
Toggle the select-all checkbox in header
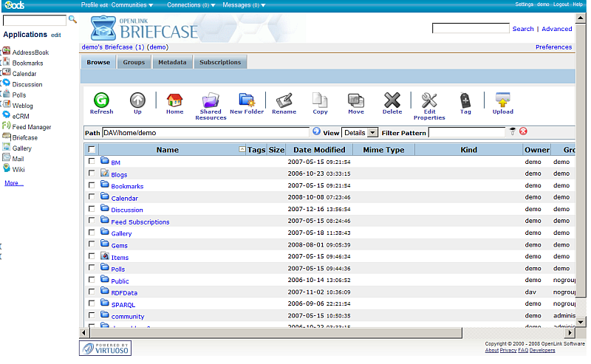pyautogui.click(x=92, y=150)
